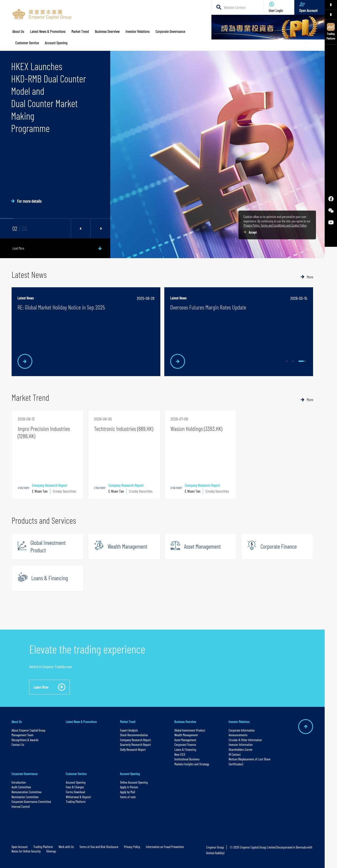Viewport: 337px width, 868px height.
Task: Click the back-to-top arrow button
Action: click(x=305, y=727)
